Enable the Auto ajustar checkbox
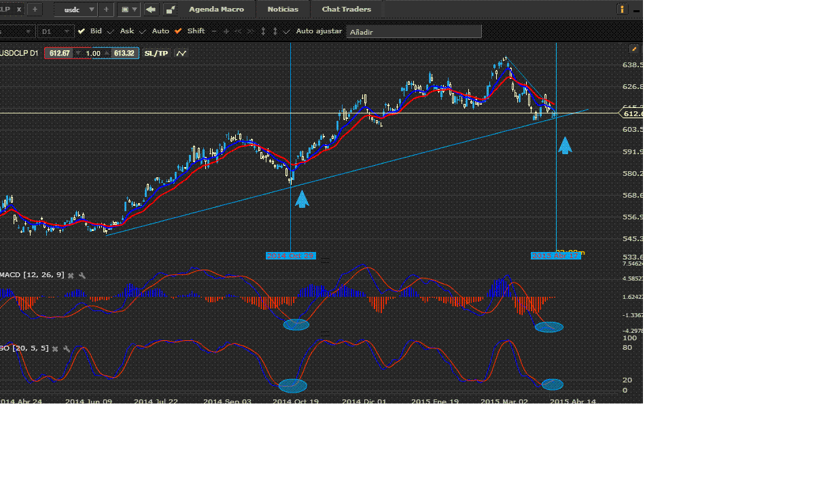836x504 pixels. tap(287, 31)
